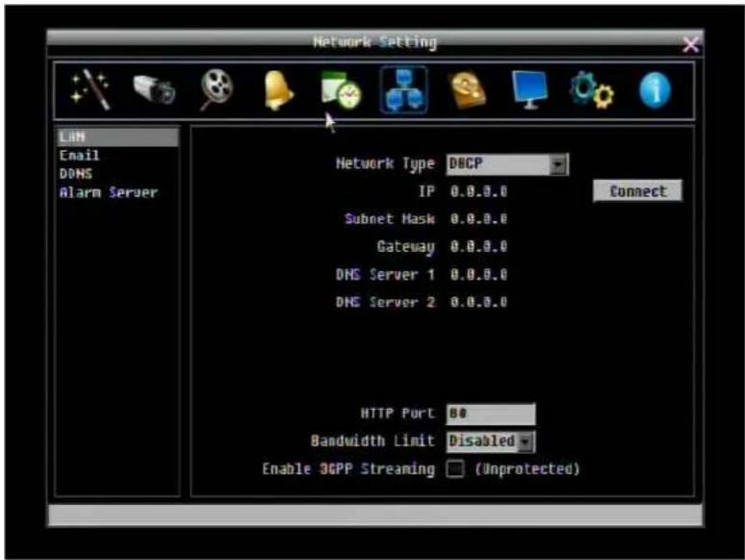Open the Network Type DHCP dropdown
This screenshot has height=560, width=745.
point(507,165)
